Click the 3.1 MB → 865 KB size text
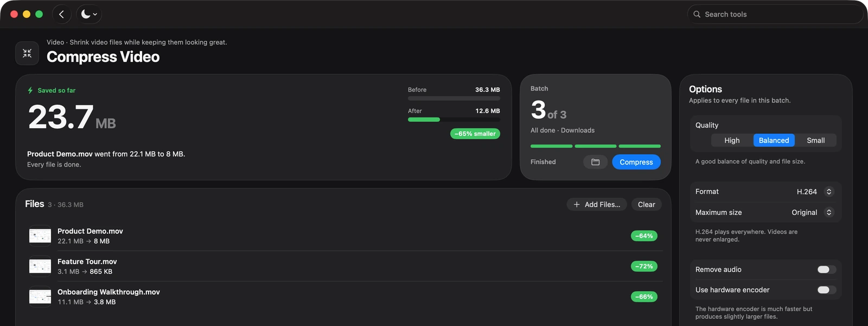The width and height of the screenshot is (868, 326). coord(85,272)
